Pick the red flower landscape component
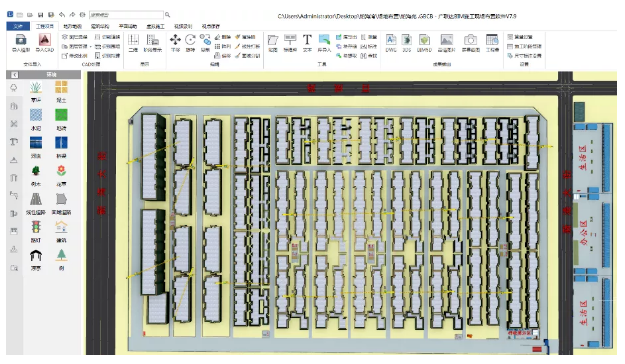625x364 pixels. coord(61,171)
